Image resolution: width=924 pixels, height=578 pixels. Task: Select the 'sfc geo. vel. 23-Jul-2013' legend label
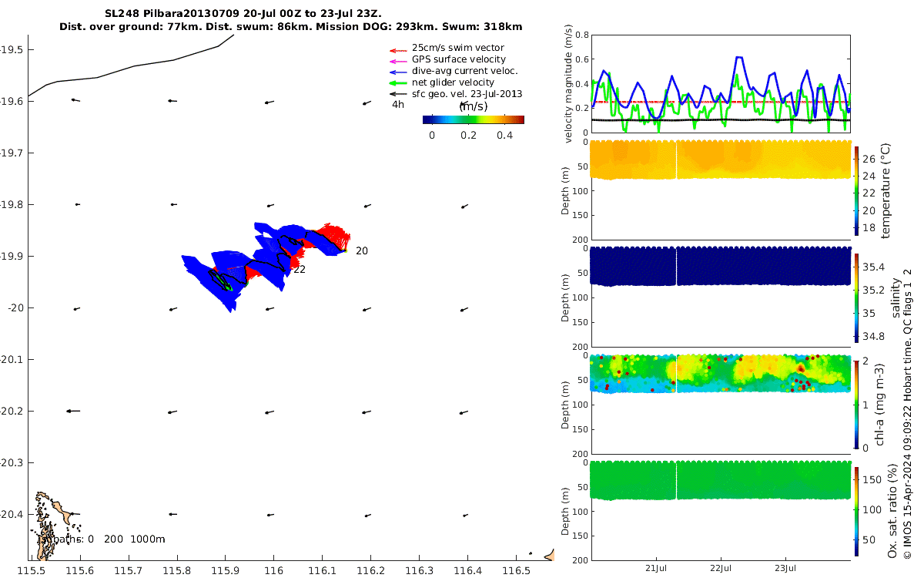point(467,94)
